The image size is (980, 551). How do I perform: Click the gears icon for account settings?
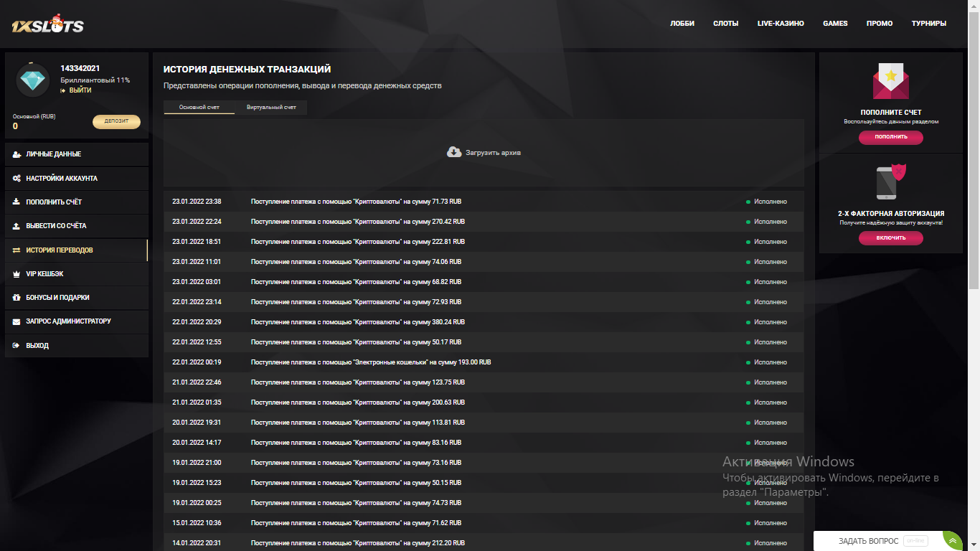coord(17,179)
